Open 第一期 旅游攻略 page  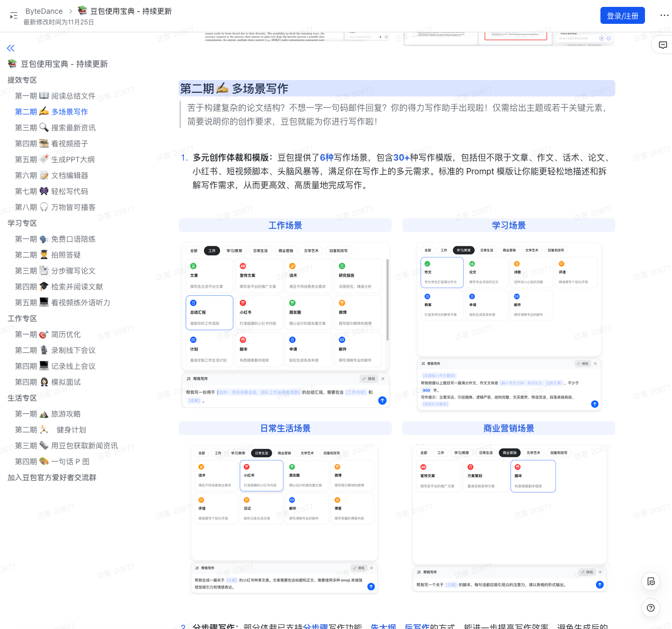coord(48,414)
